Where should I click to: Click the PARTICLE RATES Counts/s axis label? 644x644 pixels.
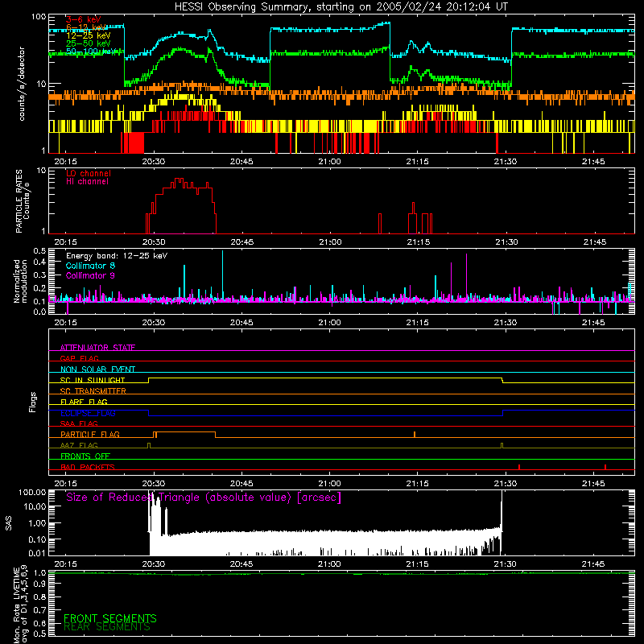click(x=23, y=201)
